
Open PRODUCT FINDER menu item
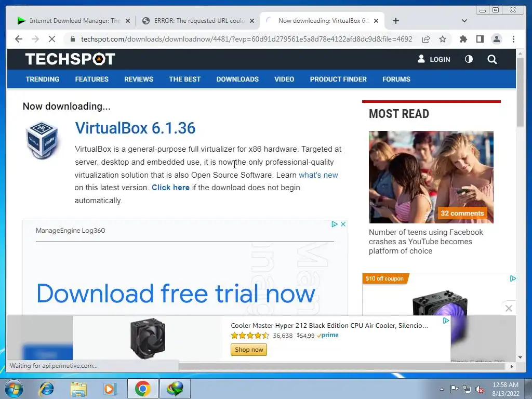point(338,79)
